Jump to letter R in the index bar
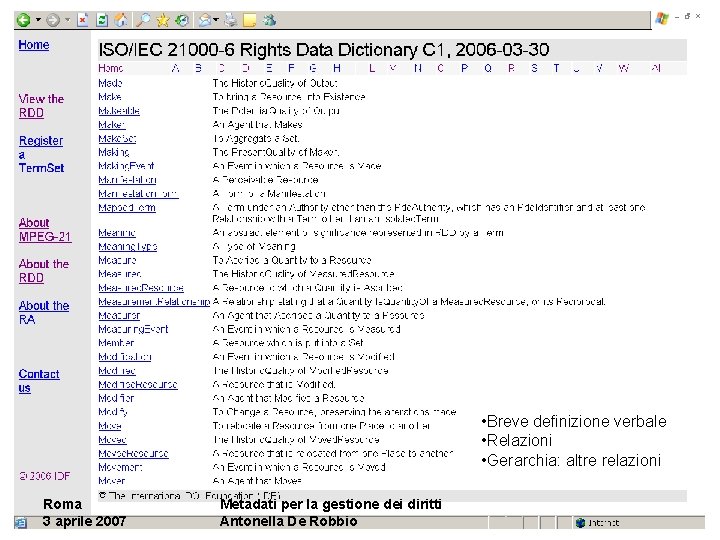The image size is (720, 540). (x=511, y=68)
